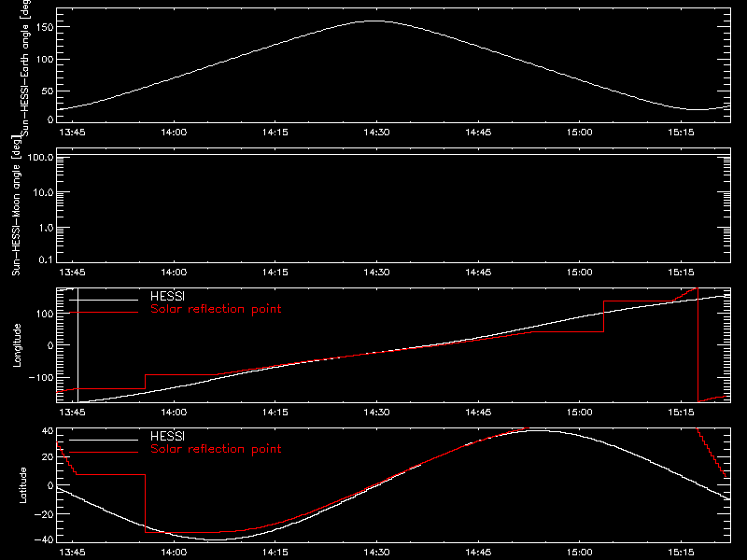Click the 100 tick label on Earth angle axis

45,59
